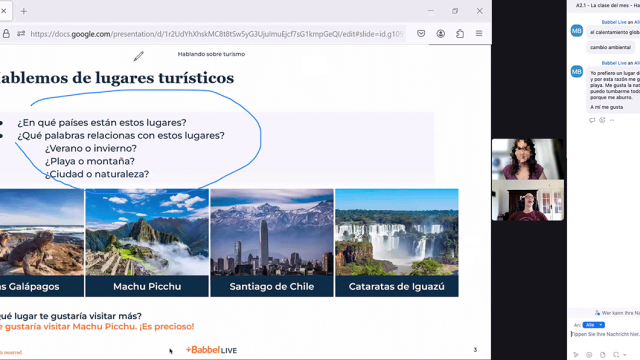This screenshot has height=360, width=640.
Task: Click the line '¿Verano o invierno?'
Action: pyautogui.click(x=91, y=148)
